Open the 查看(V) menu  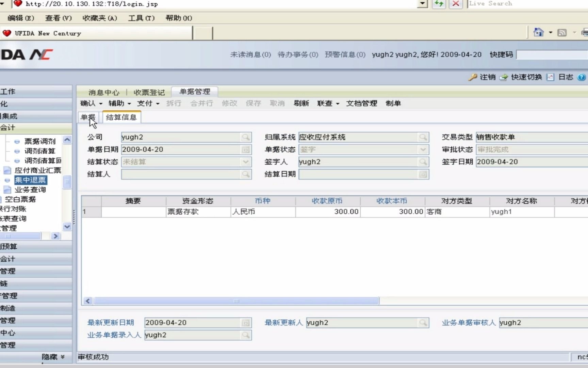point(59,18)
